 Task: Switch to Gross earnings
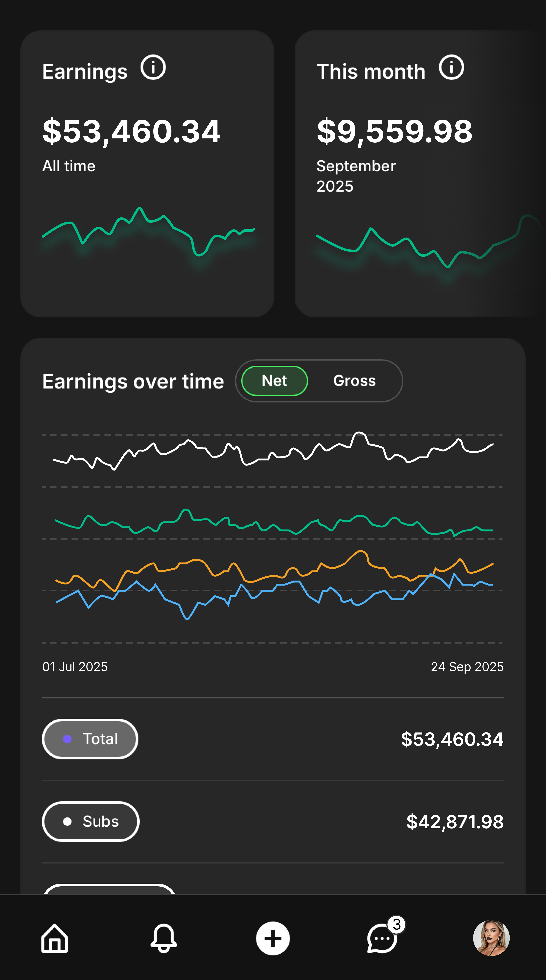pos(354,381)
